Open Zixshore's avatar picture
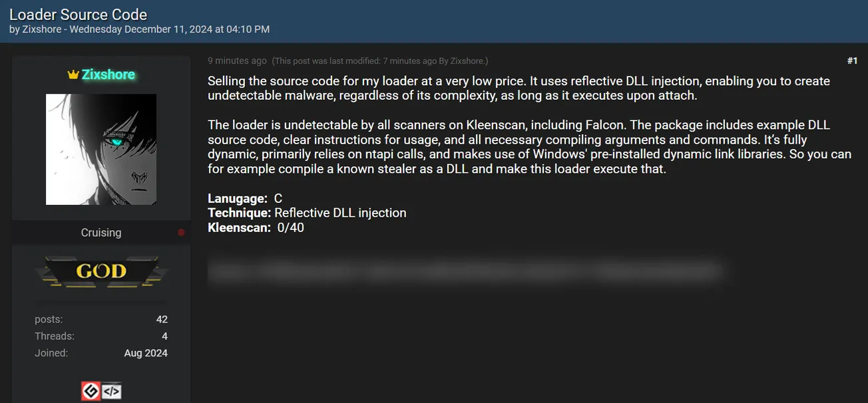 [101, 149]
